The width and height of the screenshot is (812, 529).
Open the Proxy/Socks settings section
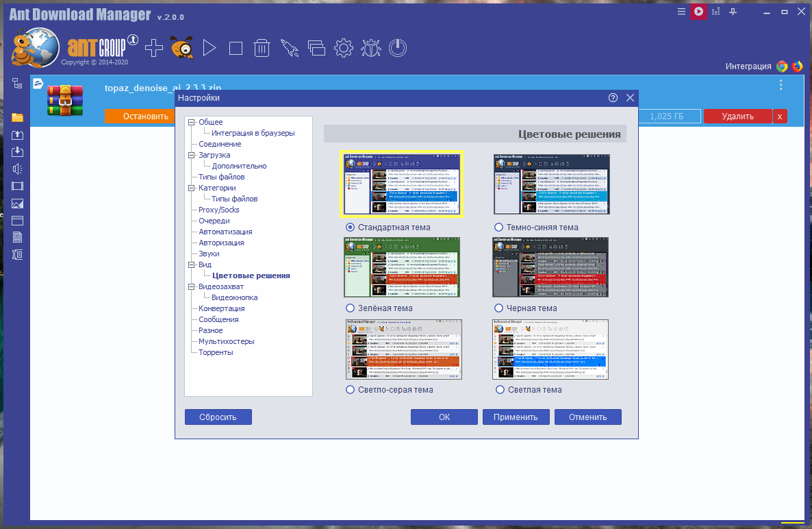[218, 210]
